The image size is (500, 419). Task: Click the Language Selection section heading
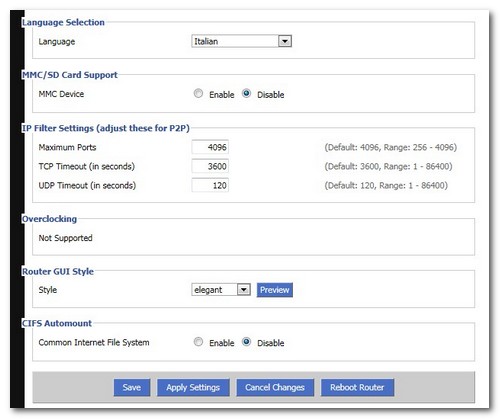63,22
